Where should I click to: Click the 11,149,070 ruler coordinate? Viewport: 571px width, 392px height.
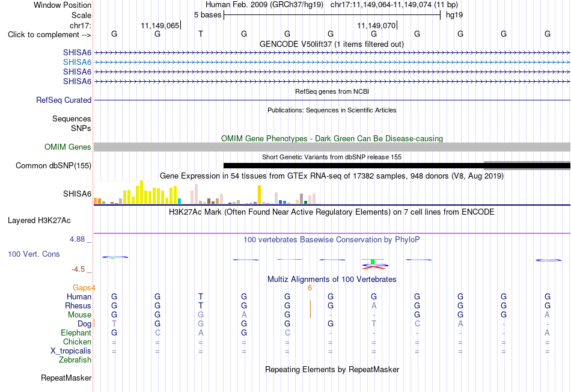pyautogui.click(x=376, y=25)
